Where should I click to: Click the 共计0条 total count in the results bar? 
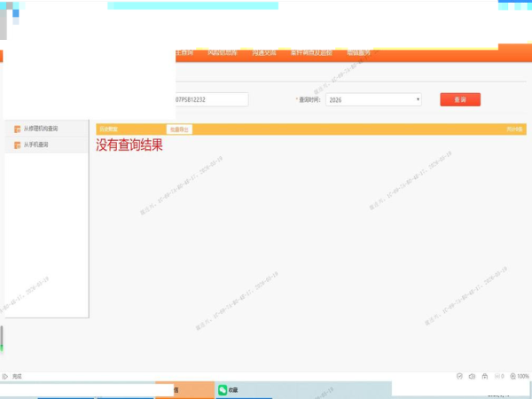coord(514,129)
